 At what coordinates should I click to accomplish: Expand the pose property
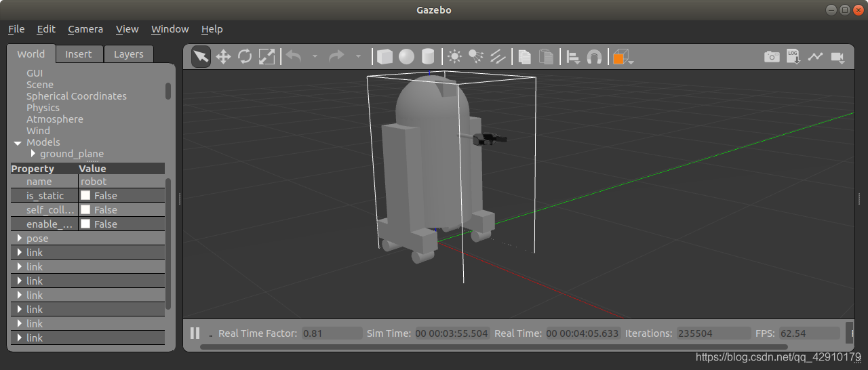19,239
